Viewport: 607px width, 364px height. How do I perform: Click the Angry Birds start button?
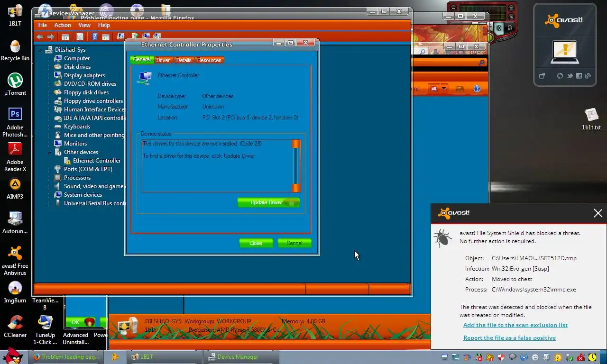(13, 356)
